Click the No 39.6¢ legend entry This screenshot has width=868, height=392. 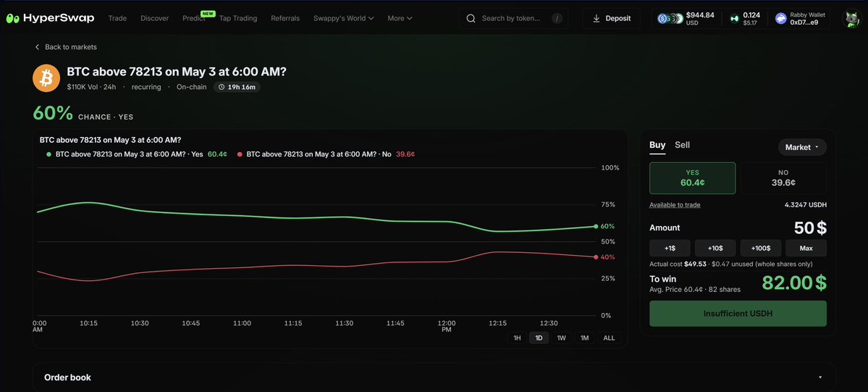326,154
